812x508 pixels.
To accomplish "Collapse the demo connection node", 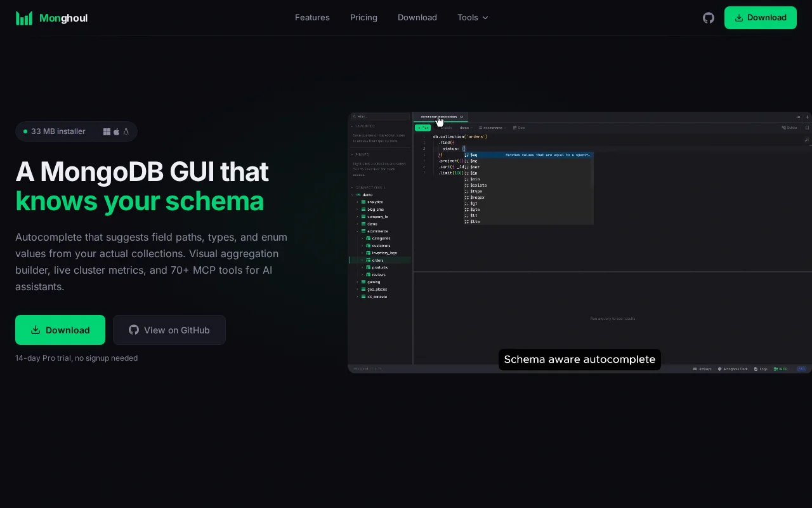I will coord(352,195).
